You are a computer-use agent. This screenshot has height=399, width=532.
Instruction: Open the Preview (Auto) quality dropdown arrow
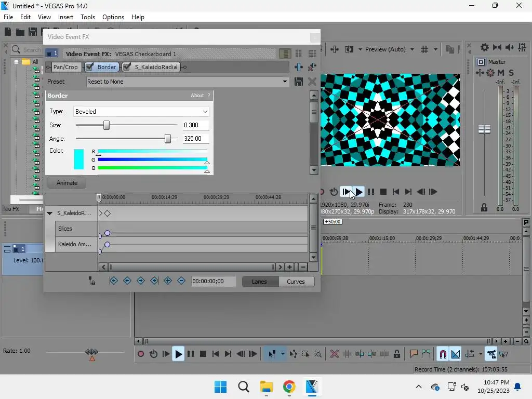pos(412,49)
